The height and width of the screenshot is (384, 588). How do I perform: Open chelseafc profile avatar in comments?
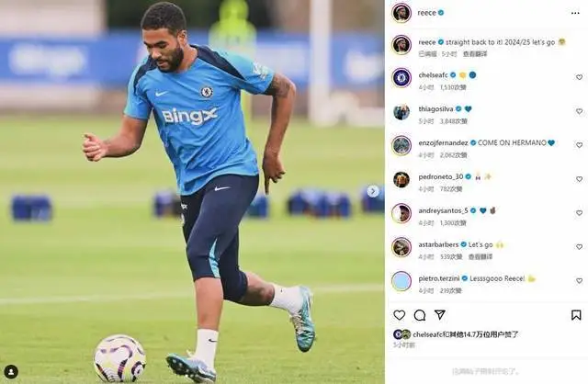coord(401,78)
